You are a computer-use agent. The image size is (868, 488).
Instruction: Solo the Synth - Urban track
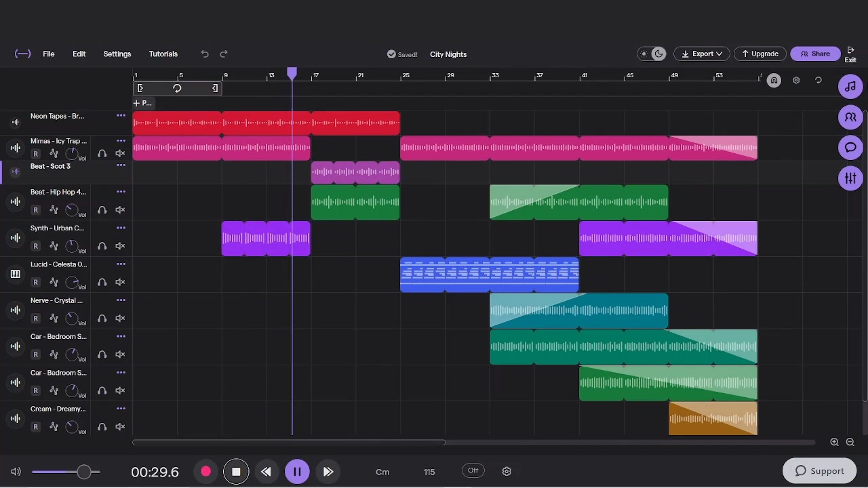click(x=102, y=246)
